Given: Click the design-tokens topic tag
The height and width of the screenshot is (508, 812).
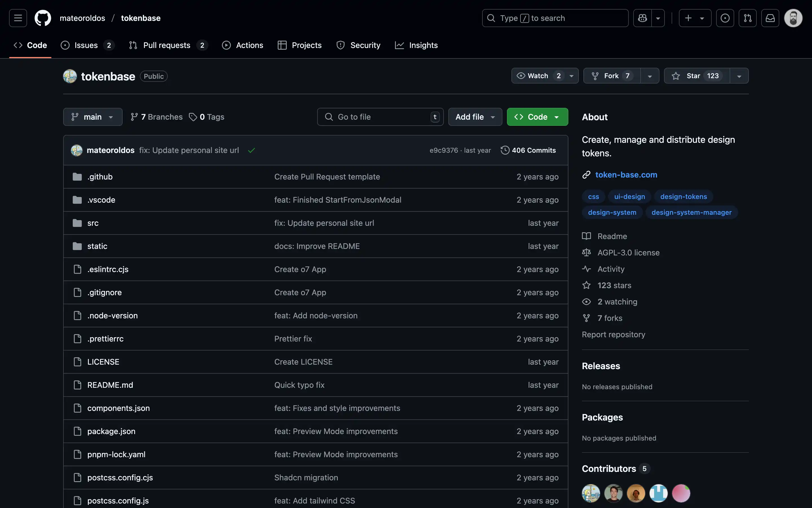Looking at the screenshot, I should [683, 196].
